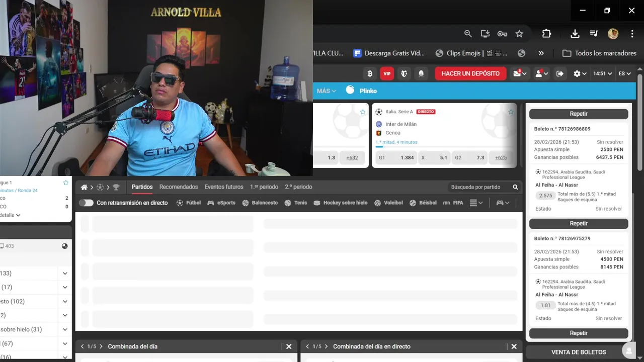The image size is (644, 362).
Task: Click the white Plinko ball icon
Action: pos(350,90)
